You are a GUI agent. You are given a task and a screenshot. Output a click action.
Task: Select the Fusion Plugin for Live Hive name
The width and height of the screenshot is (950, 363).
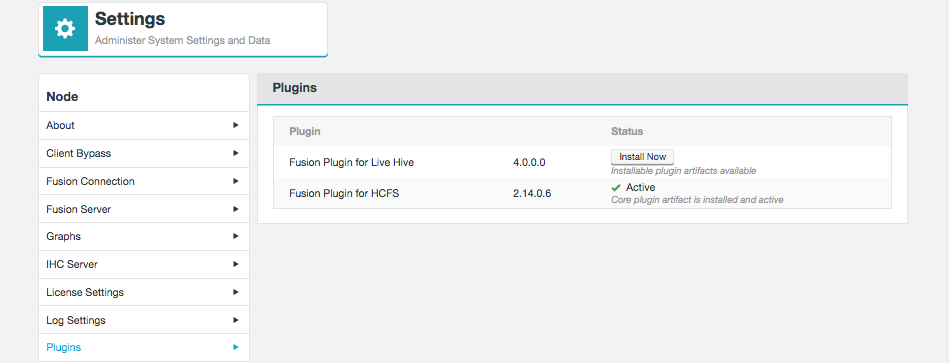click(x=351, y=162)
